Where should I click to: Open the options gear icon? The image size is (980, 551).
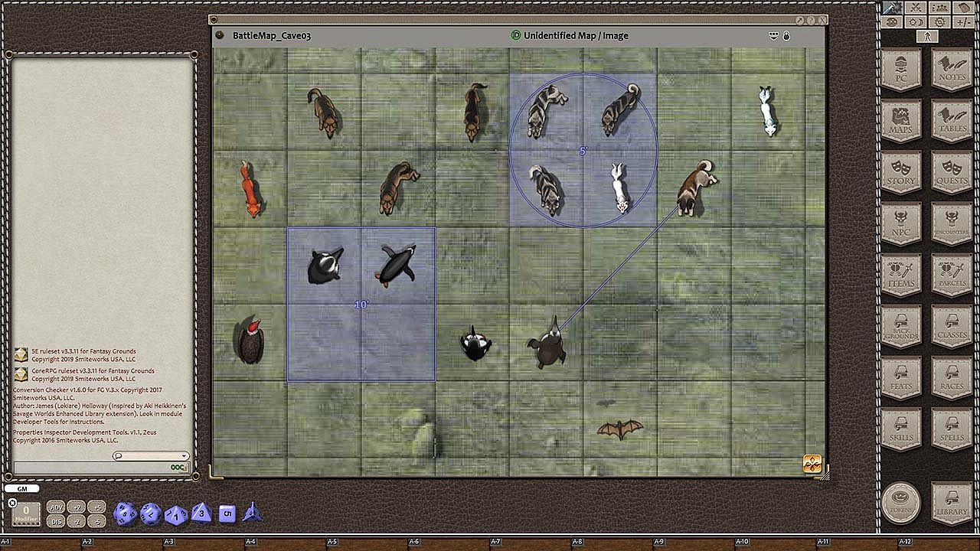click(940, 22)
